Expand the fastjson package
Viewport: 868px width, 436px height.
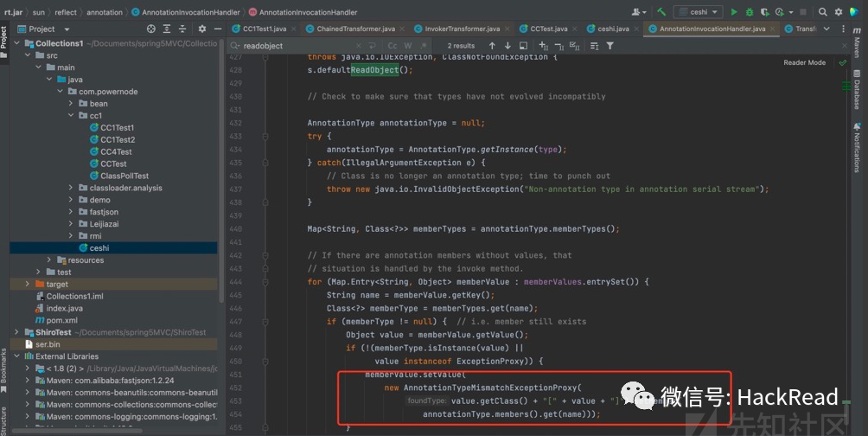(x=71, y=212)
